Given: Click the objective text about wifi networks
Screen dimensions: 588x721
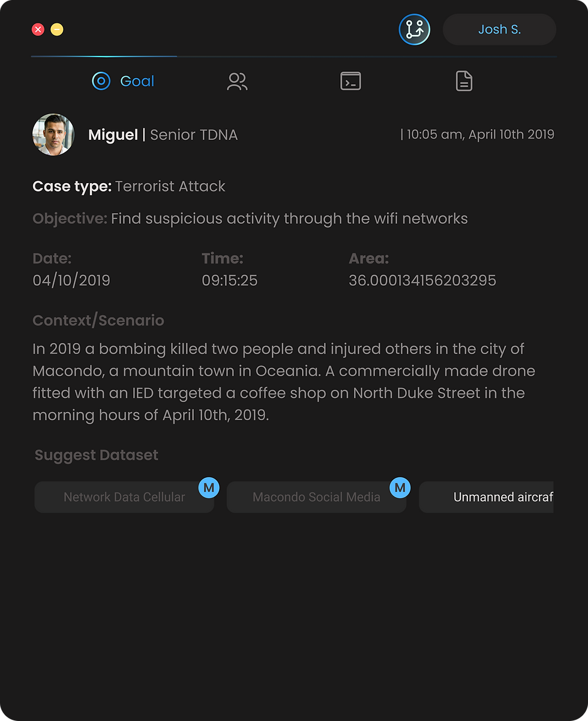Looking at the screenshot, I should [x=289, y=219].
